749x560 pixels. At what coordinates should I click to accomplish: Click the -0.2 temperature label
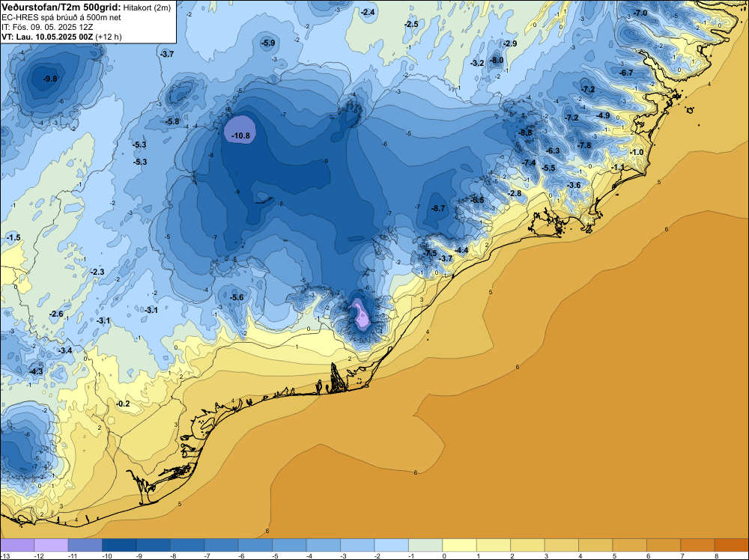pos(123,404)
